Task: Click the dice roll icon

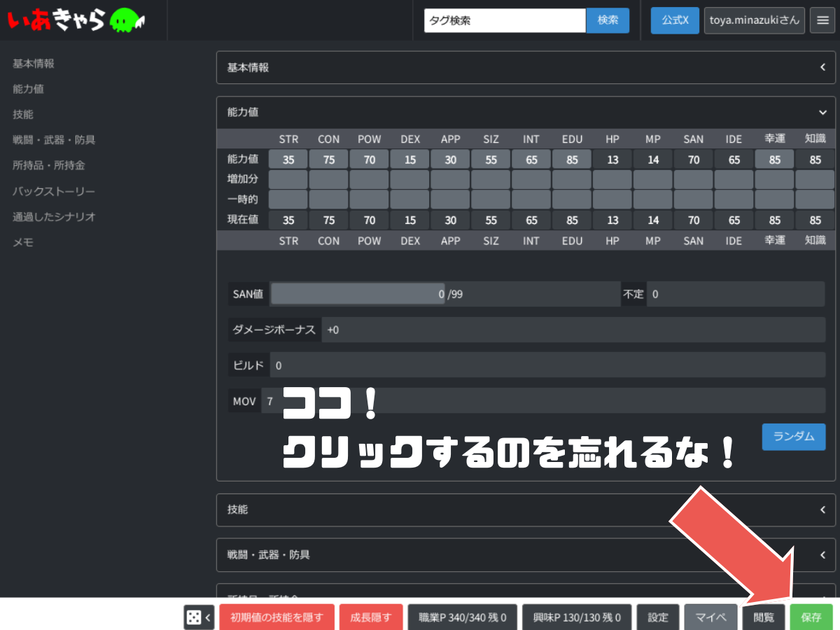Action: (193, 617)
